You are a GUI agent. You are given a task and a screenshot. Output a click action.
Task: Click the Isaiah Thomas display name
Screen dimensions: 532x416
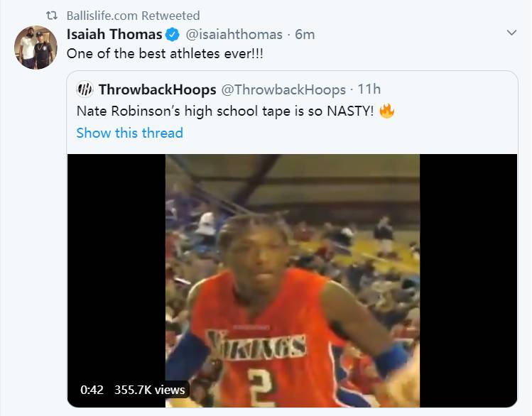coord(114,34)
